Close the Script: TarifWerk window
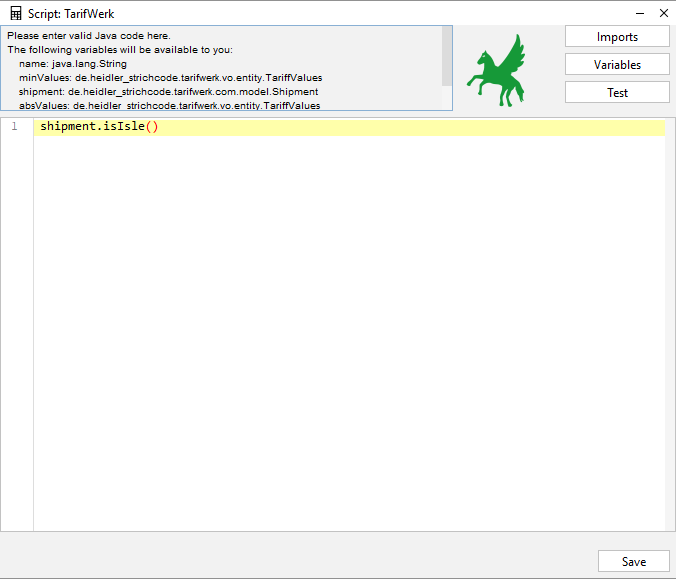 click(663, 14)
